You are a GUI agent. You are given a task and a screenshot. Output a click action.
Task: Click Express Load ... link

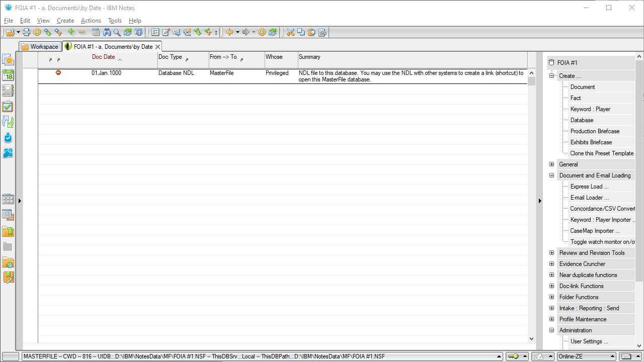589,187
